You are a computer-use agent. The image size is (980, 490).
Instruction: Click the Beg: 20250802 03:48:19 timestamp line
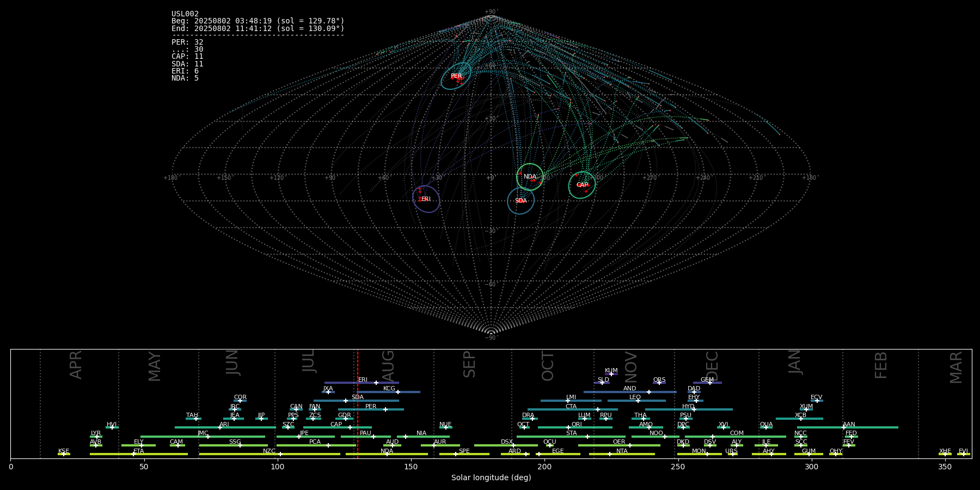pyautogui.click(x=258, y=21)
